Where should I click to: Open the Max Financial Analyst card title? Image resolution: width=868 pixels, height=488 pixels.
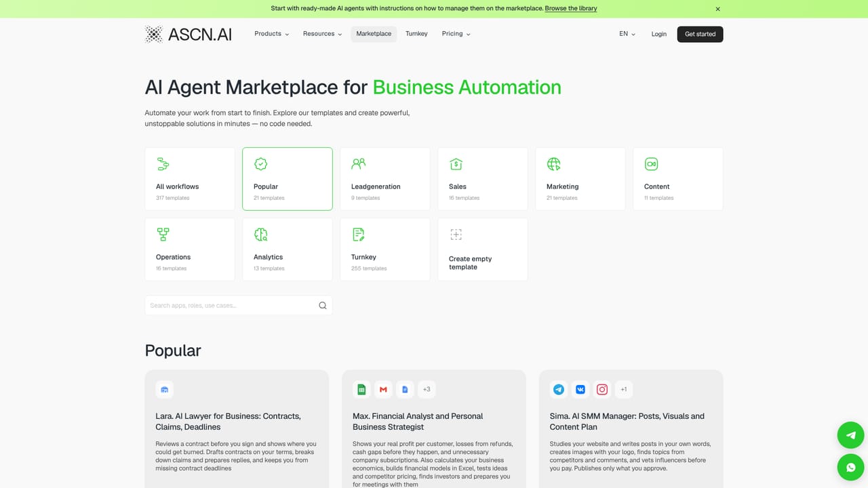pyautogui.click(x=418, y=422)
